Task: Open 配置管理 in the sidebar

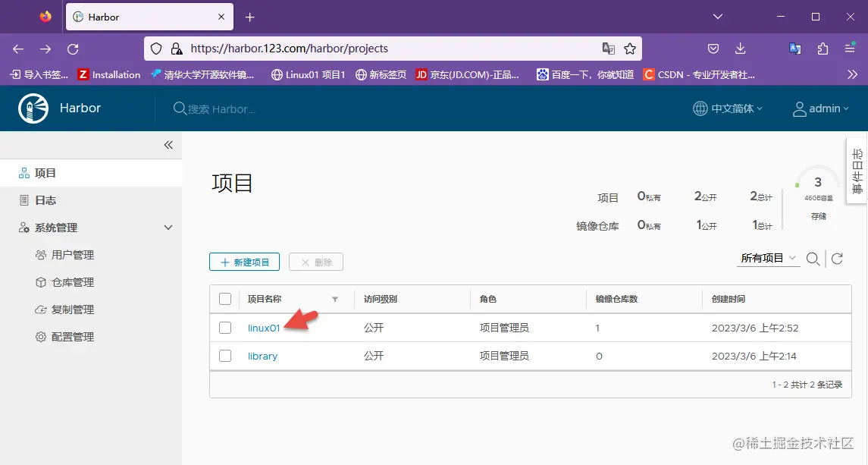Action: [x=73, y=337]
